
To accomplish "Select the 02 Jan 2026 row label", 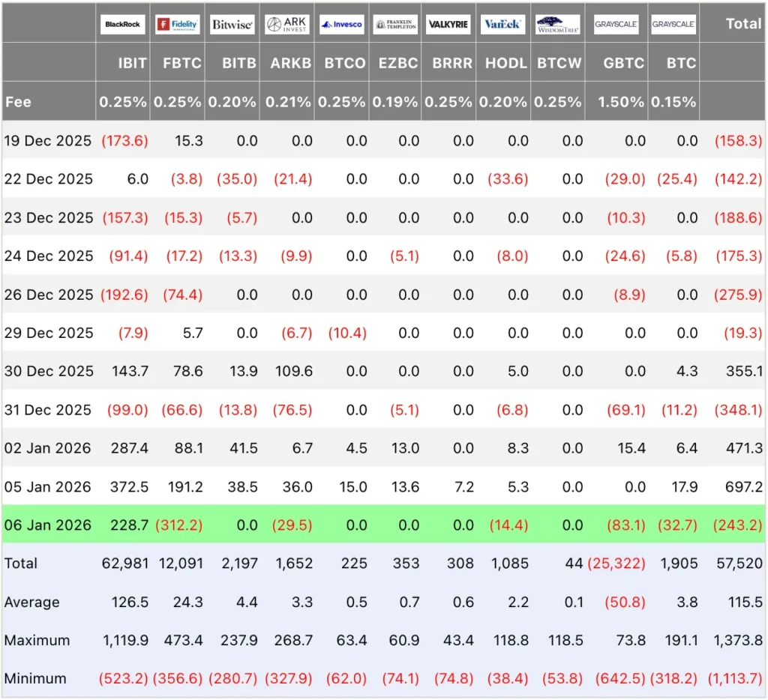I will tap(47, 448).
